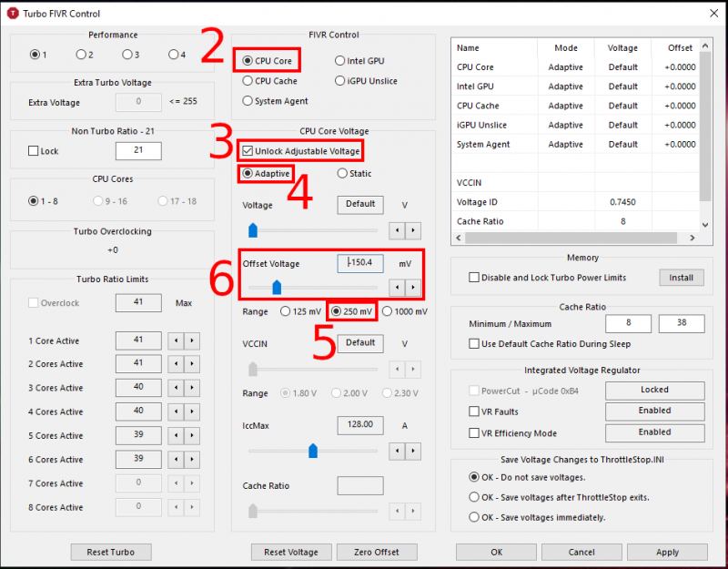Click the voltage table scroll right arrow
728x569 pixels.
(x=693, y=238)
